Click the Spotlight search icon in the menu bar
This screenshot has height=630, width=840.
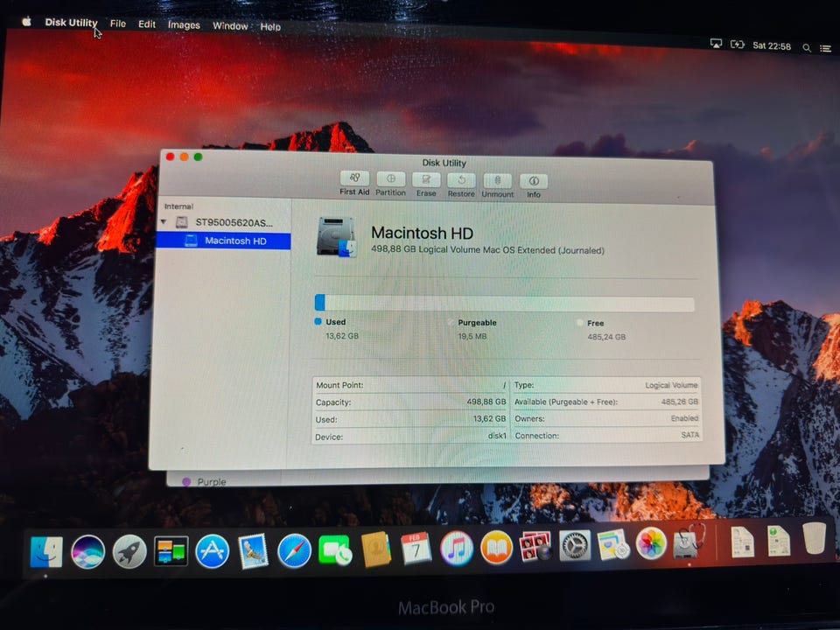(807, 48)
